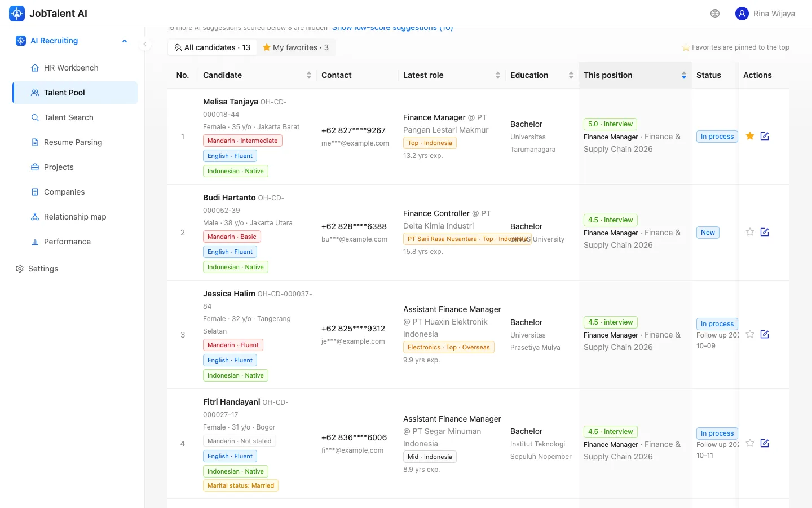This screenshot has width=812, height=508.
Task: Open Jessica Halim's candidate profile
Action: tap(229, 294)
